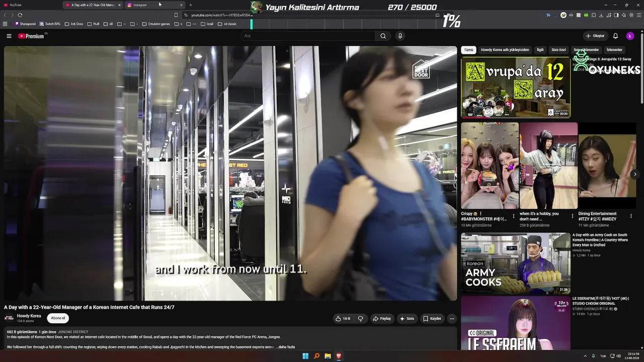The width and height of the screenshot is (644, 362).
Task: Like the video with thumbs up
Action: pos(343,318)
